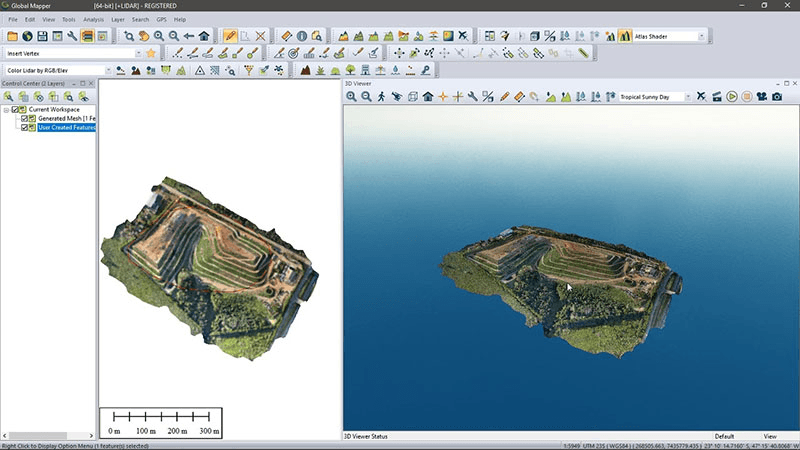The height and width of the screenshot is (450, 800).
Task: Click the home full-extent view icon in main toolbar
Action: point(203,36)
